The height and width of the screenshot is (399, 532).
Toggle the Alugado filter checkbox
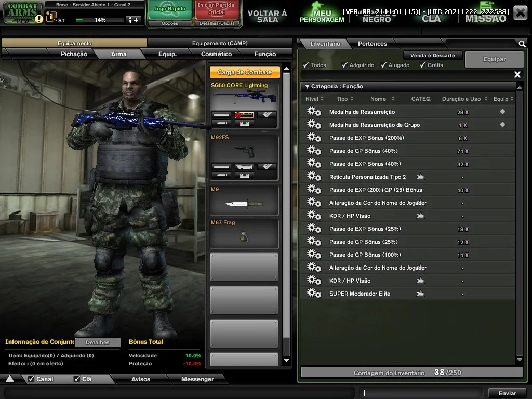click(x=384, y=65)
